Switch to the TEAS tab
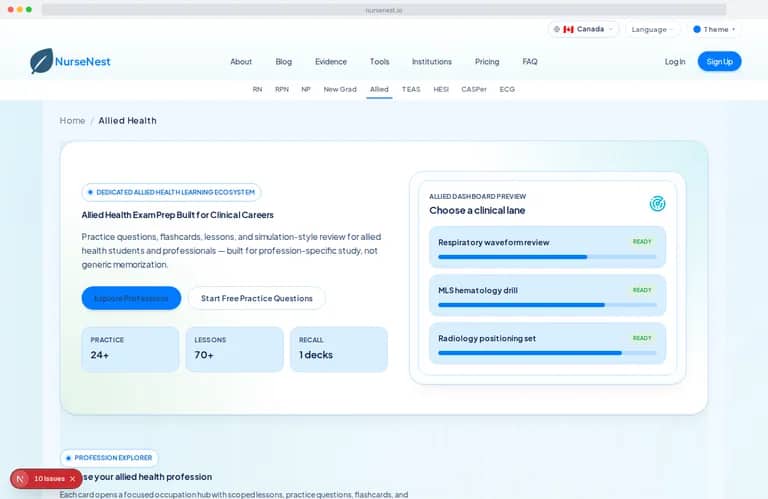This screenshot has height=499, width=768. point(411,89)
